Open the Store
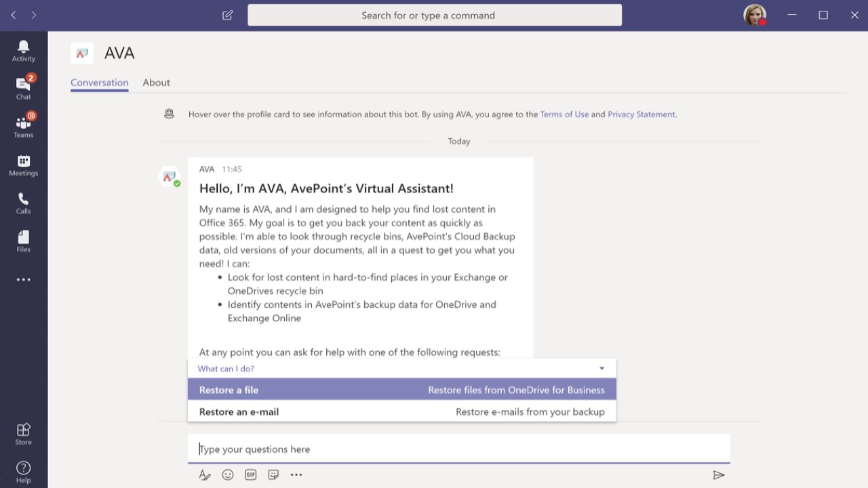This screenshot has width=868, height=488. [x=24, y=434]
